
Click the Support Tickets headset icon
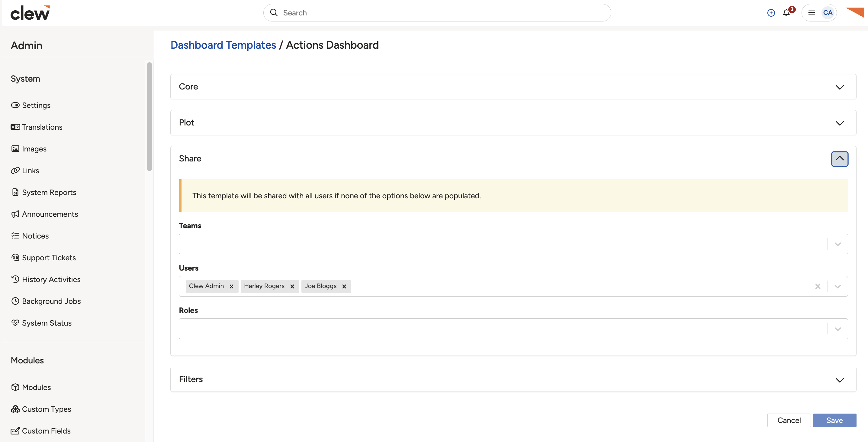click(15, 258)
